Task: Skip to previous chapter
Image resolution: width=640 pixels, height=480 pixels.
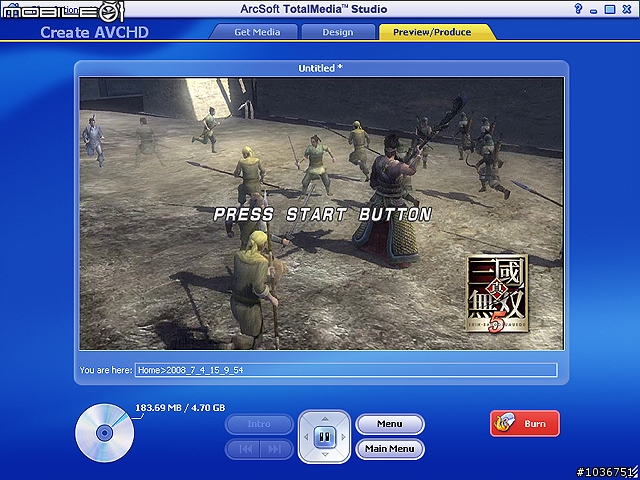Action: coord(246,449)
